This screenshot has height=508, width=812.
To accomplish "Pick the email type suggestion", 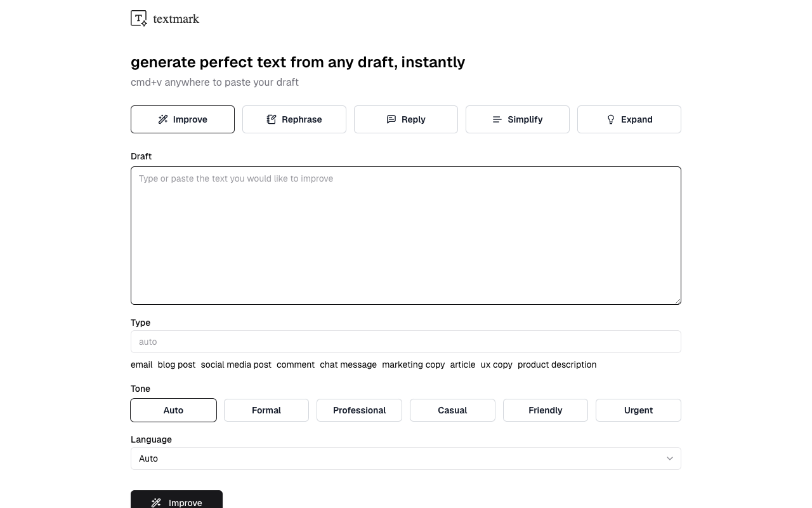I will point(141,364).
